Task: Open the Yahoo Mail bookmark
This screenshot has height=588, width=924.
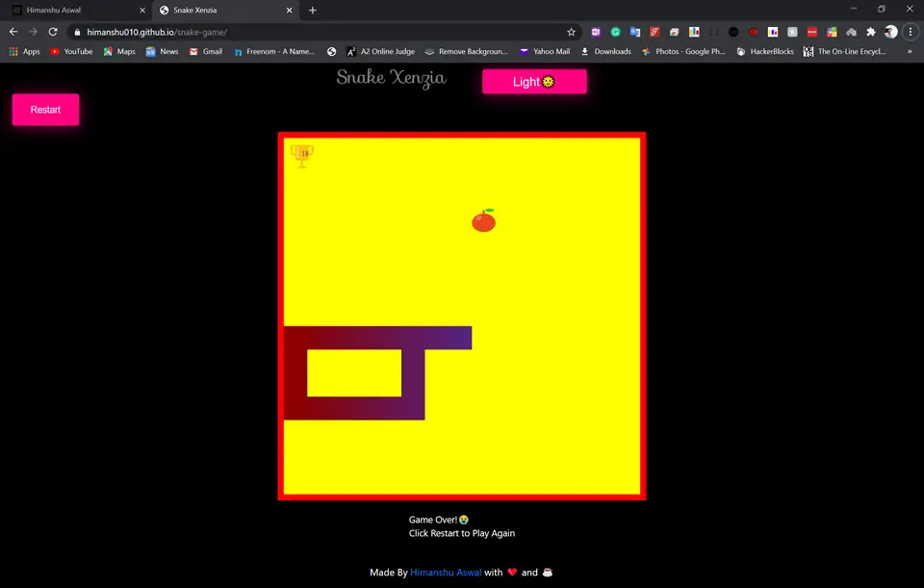Action: click(545, 52)
